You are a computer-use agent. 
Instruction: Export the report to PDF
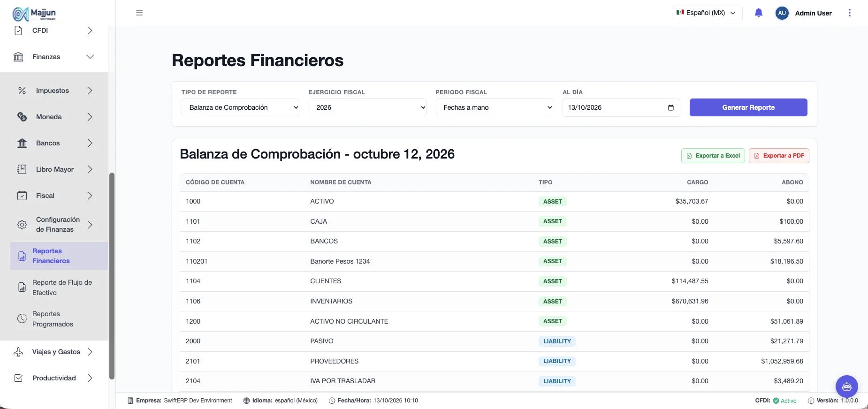click(779, 156)
